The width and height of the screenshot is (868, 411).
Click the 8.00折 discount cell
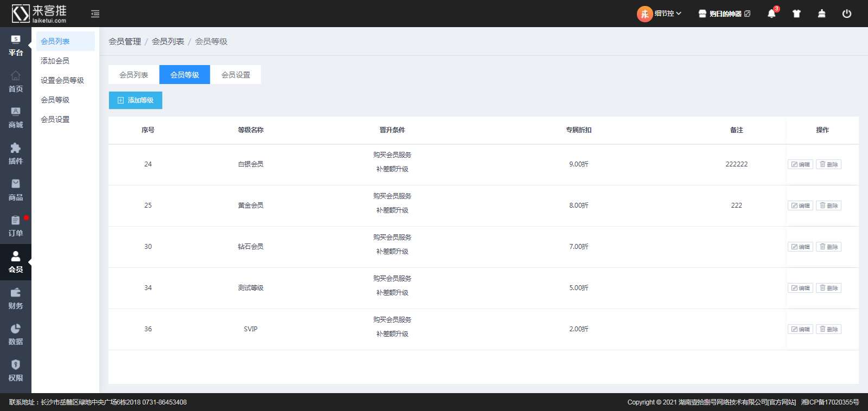point(579,206)
